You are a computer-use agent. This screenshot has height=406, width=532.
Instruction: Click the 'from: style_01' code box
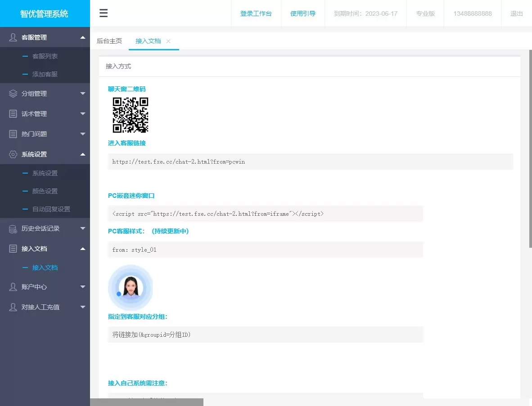coord(265,250)
